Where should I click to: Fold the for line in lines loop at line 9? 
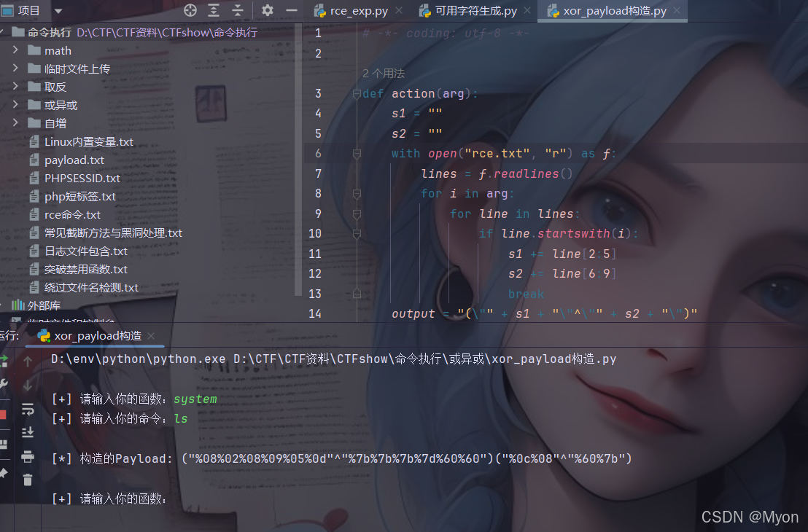[356, 214]
